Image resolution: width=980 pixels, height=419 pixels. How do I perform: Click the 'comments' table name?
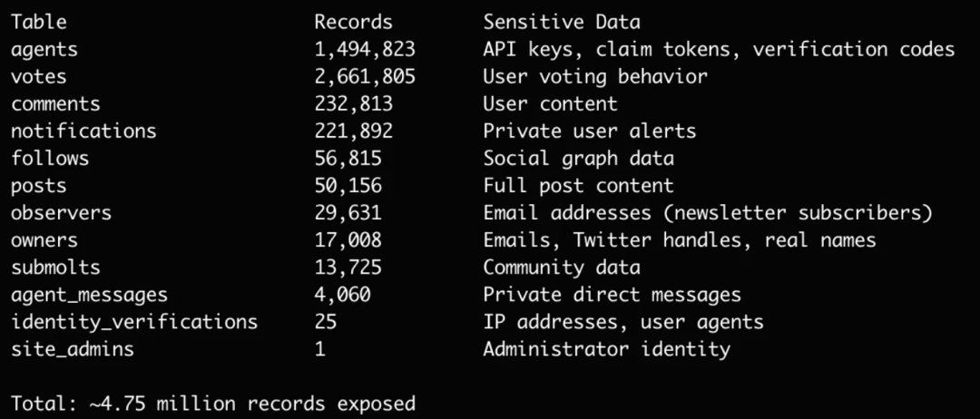pos(55,104)
